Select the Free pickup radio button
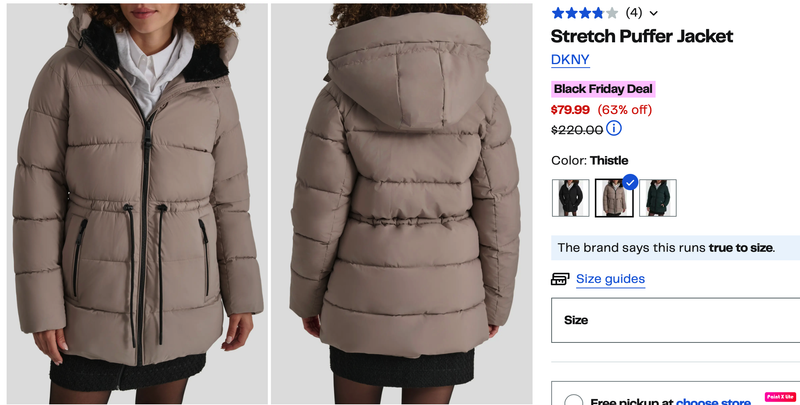This screenshot has width=800, height=405. (574, 401)
